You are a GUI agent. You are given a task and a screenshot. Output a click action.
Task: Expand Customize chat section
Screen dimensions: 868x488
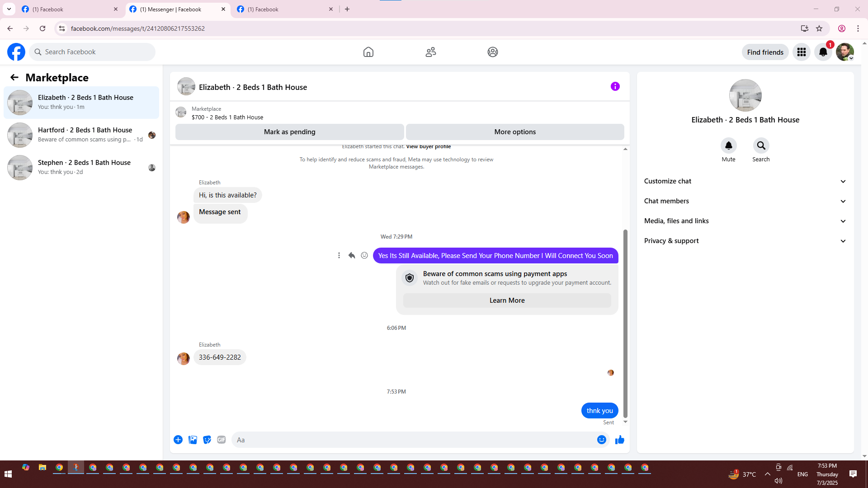tap(745, 181)
